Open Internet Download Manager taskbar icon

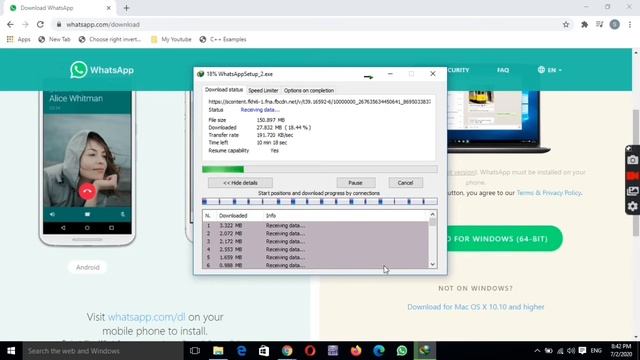(x=425, y=351)
